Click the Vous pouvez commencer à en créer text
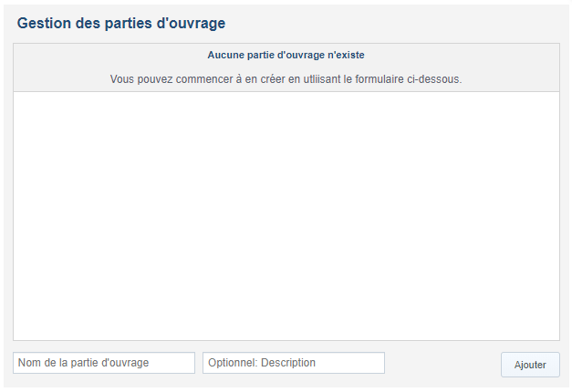This screenshot has height=392, width=572. pyautogui.click(x=286, y=79)
